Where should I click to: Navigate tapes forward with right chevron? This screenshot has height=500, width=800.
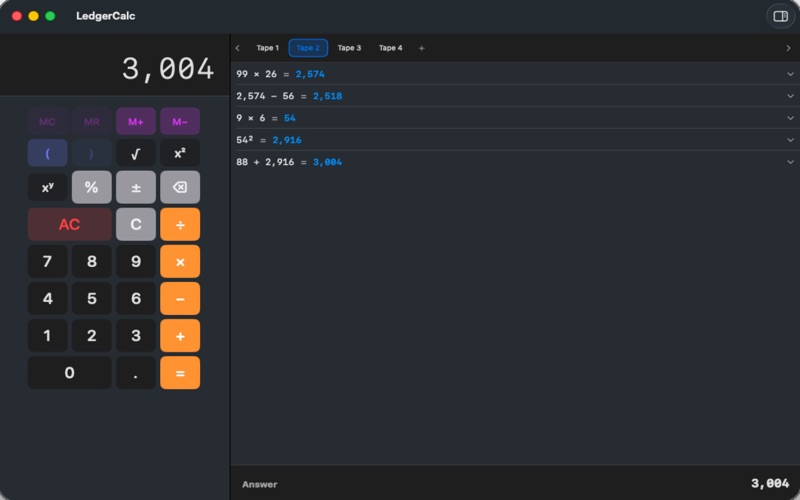click(788, 48)
